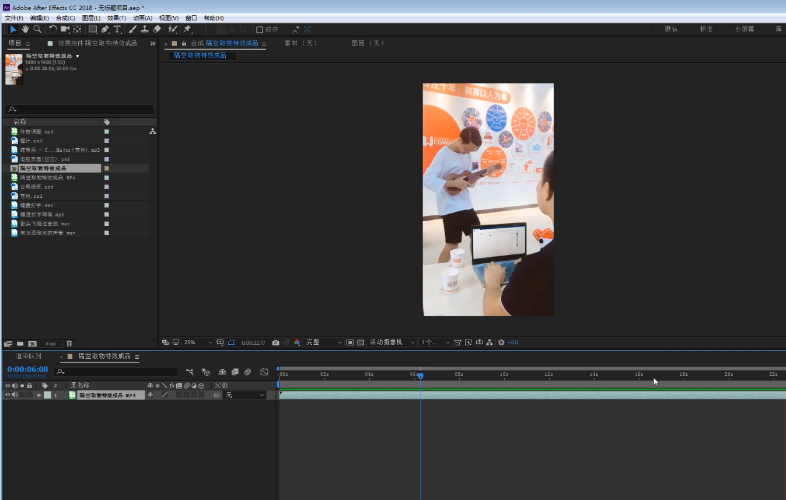Click the viewer timecode 0:00:22:17
Screen dimensions: 786x500
[253, 343]
